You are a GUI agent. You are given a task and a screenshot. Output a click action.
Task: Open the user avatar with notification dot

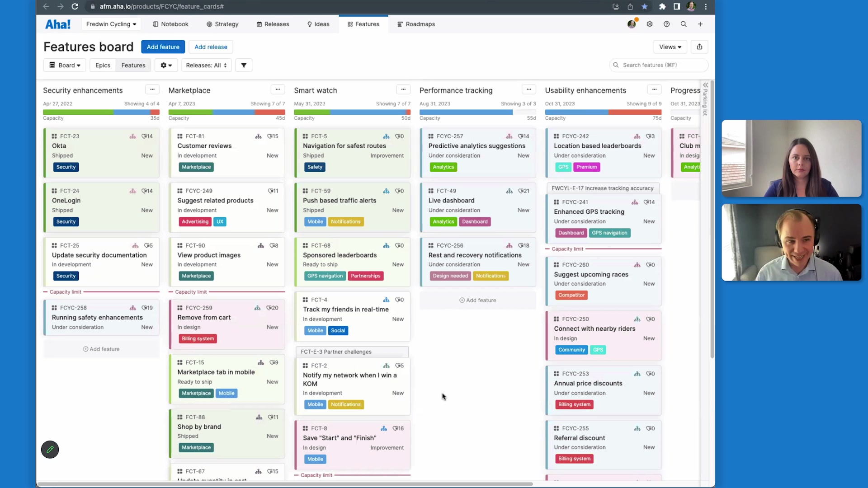click(632, 24)
